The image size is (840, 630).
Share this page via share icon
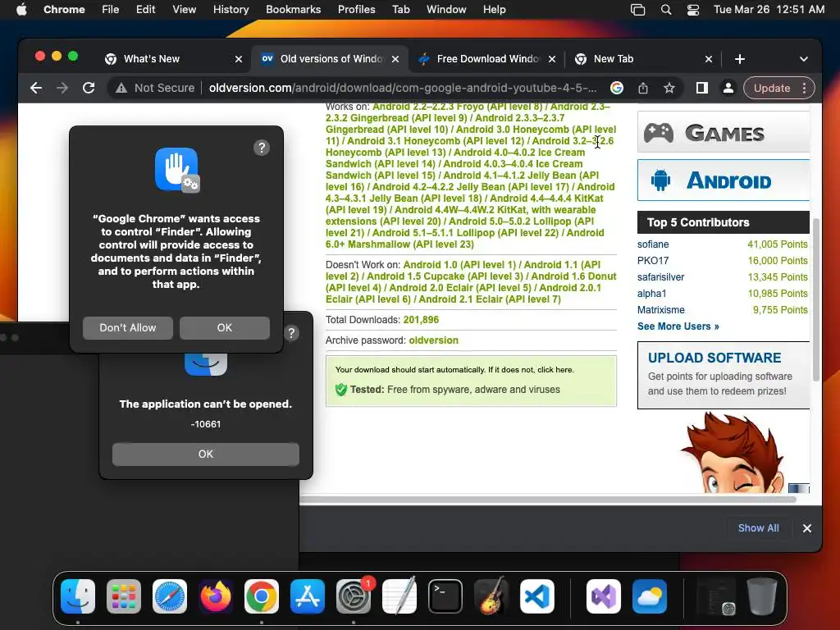[643, 88]
